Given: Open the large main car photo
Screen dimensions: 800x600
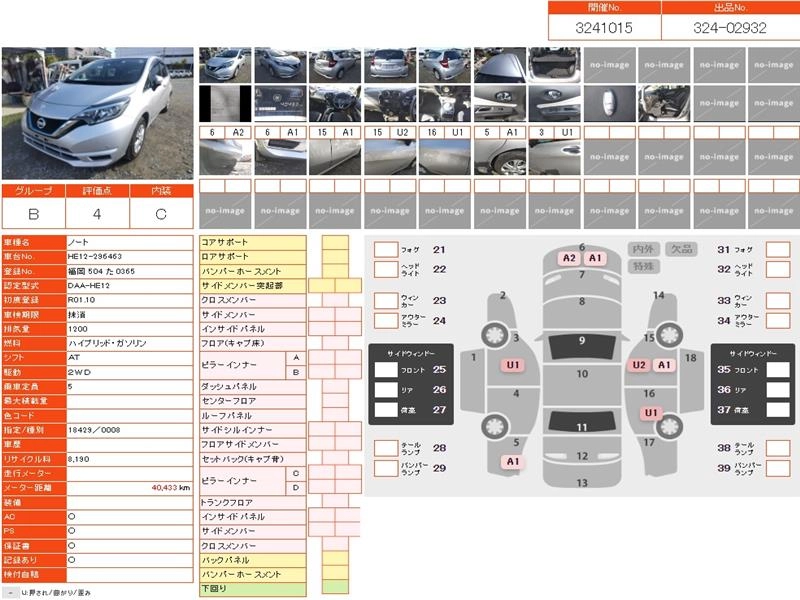Looking at the screenshot, I should (97, 113).
